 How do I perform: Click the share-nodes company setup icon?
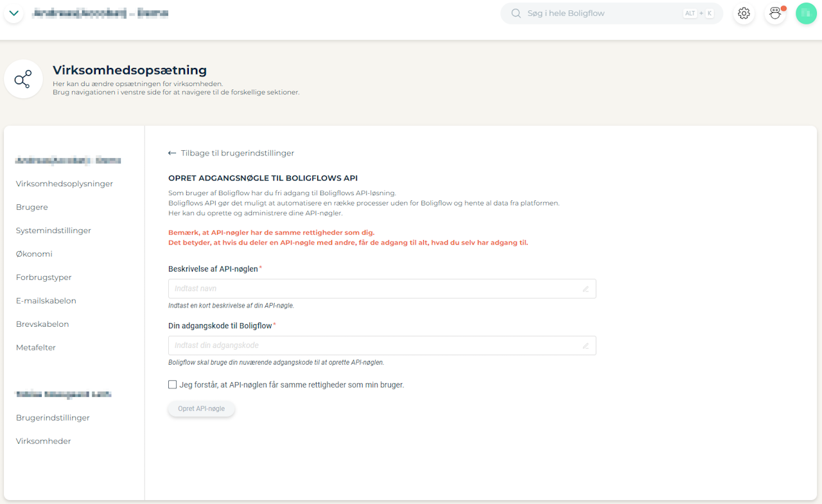(x=23, y=80)
